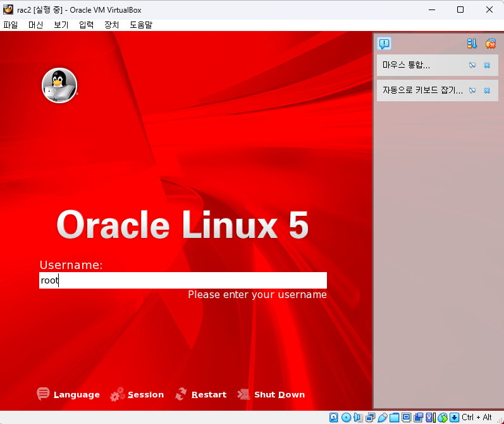Click the gears Session icon
The height and width of the screenshot is (424, 504).
(x=118, y=394)
